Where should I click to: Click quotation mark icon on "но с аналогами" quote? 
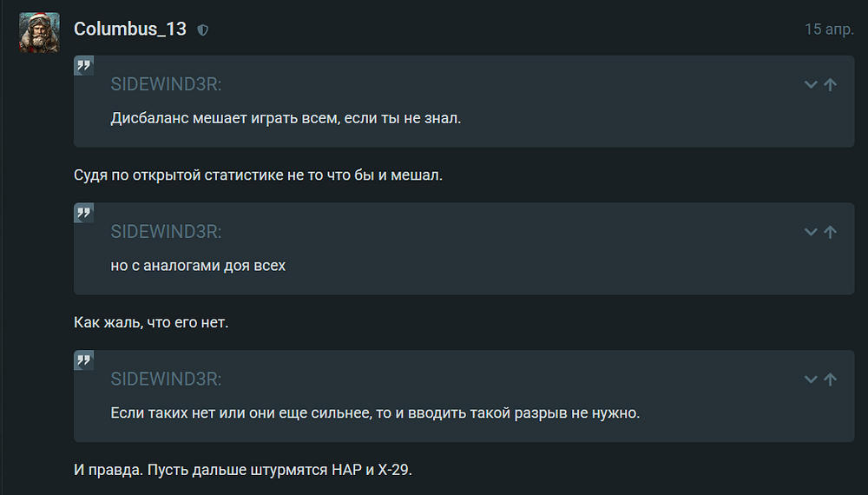click(x=84, y=213)
